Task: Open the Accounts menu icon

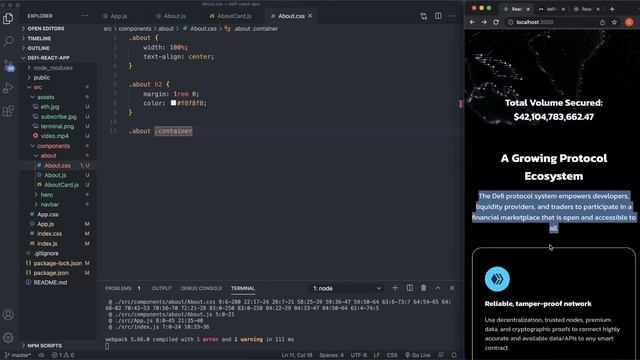Action: click(8, 315)
